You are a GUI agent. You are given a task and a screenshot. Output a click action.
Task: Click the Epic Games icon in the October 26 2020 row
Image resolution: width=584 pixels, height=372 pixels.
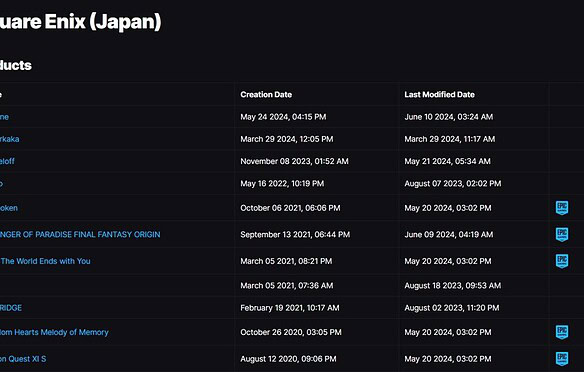562,332
